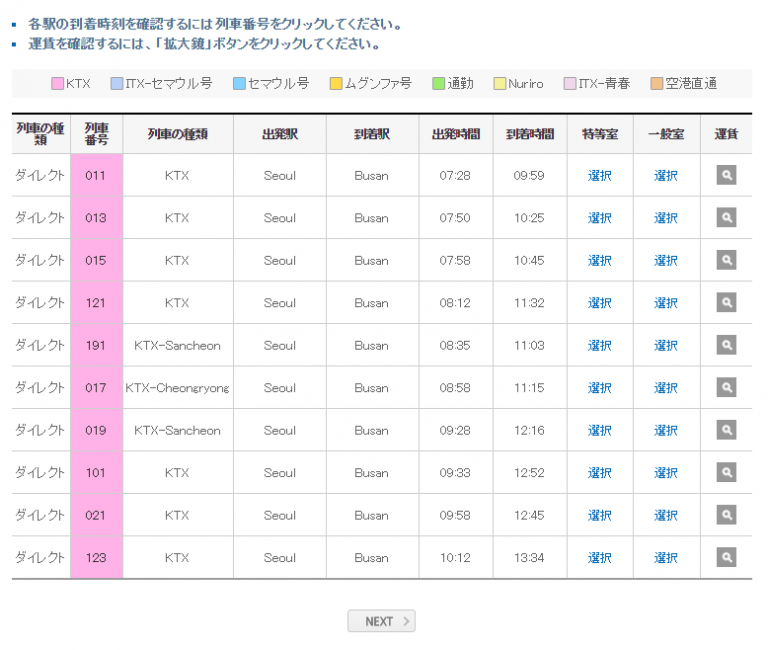This screenshot has width=768, height=650.
Task: Click train number 101 in pink column
Action: [x=96, y=473]
